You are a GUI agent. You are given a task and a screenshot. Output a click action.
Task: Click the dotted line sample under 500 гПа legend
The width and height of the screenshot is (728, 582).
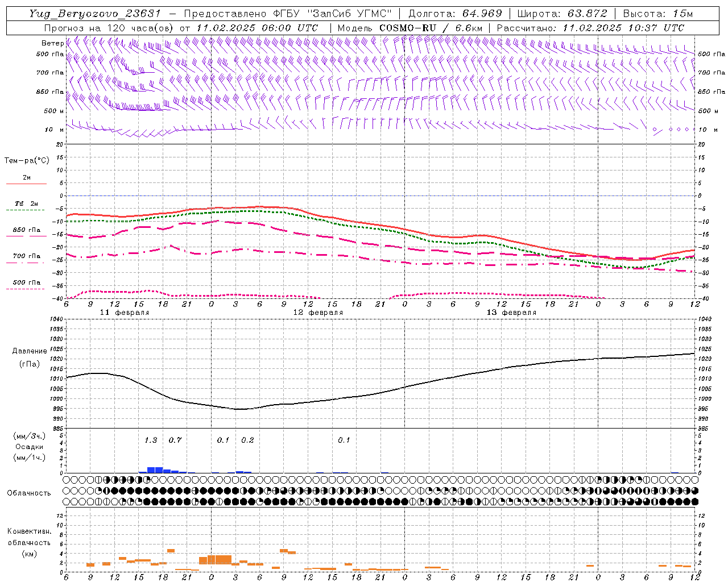(x=26, y=289)
